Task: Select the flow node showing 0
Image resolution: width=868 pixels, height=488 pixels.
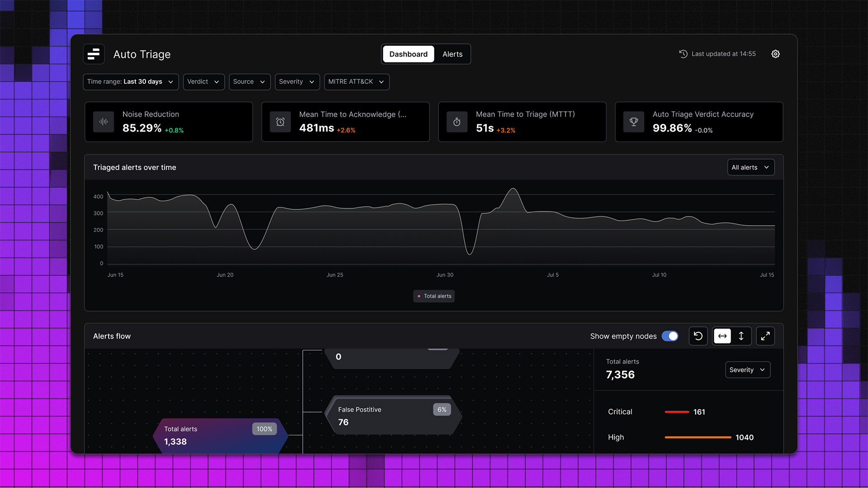Action: point(392,359)
